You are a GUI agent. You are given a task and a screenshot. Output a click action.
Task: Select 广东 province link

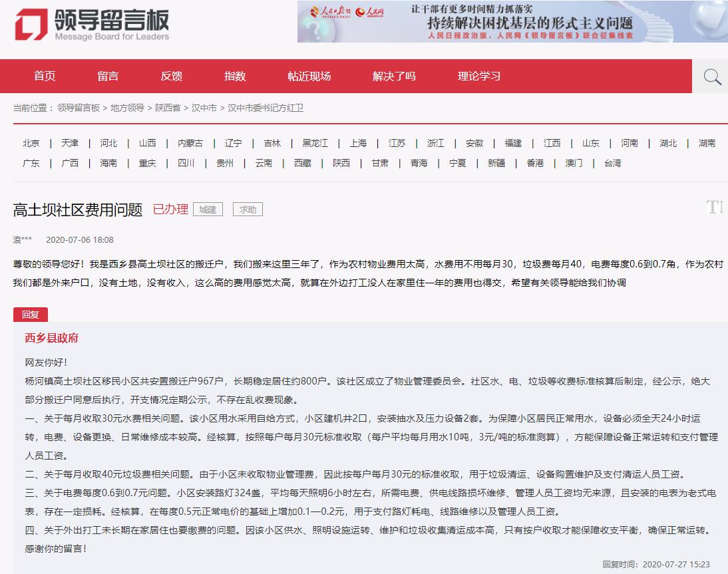(x=31, y=164)
